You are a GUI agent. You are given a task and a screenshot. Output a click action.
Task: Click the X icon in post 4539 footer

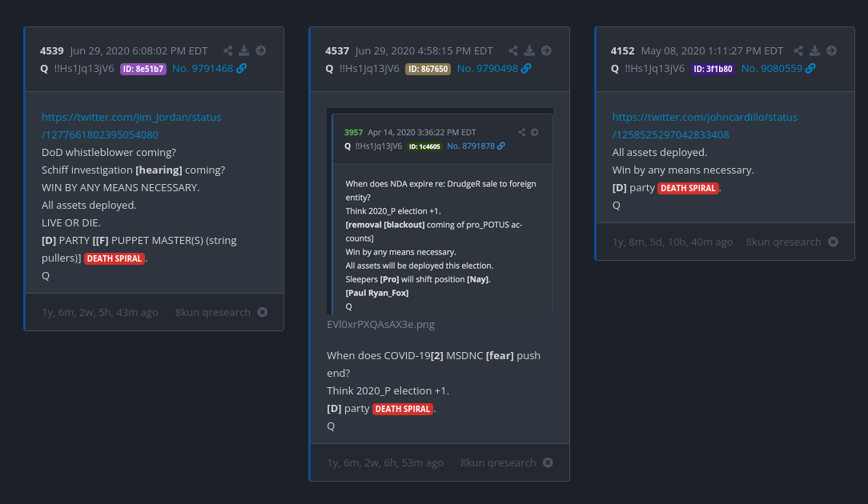click(263, 312)
